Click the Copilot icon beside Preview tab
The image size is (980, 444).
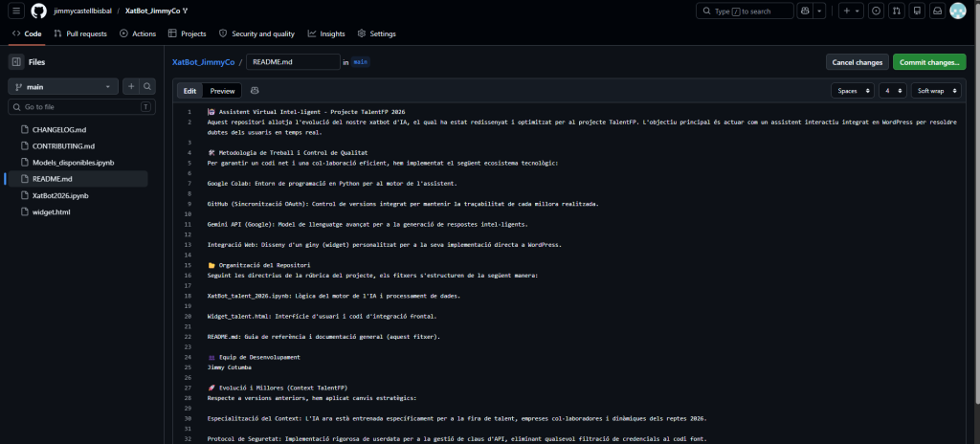pos(255,91)
